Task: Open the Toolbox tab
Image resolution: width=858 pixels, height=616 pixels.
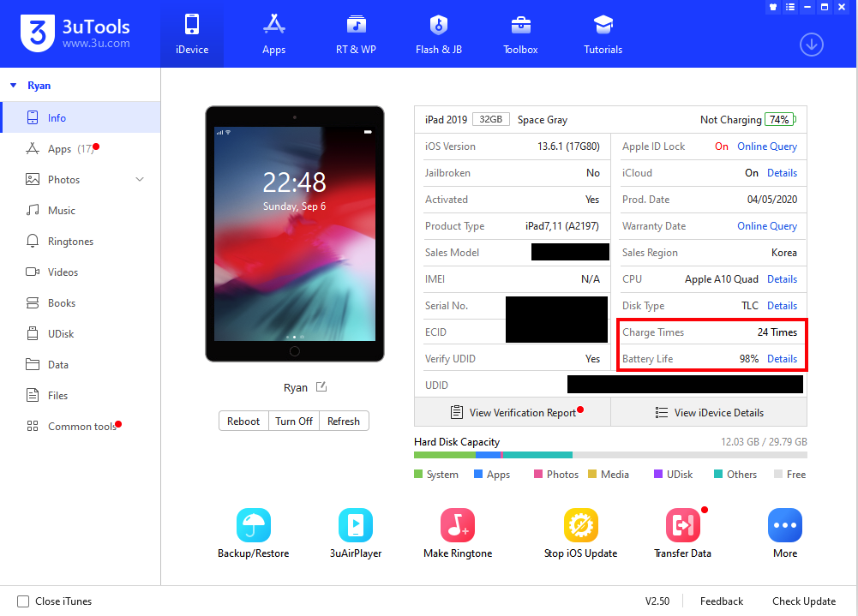Action: (520, 34)
